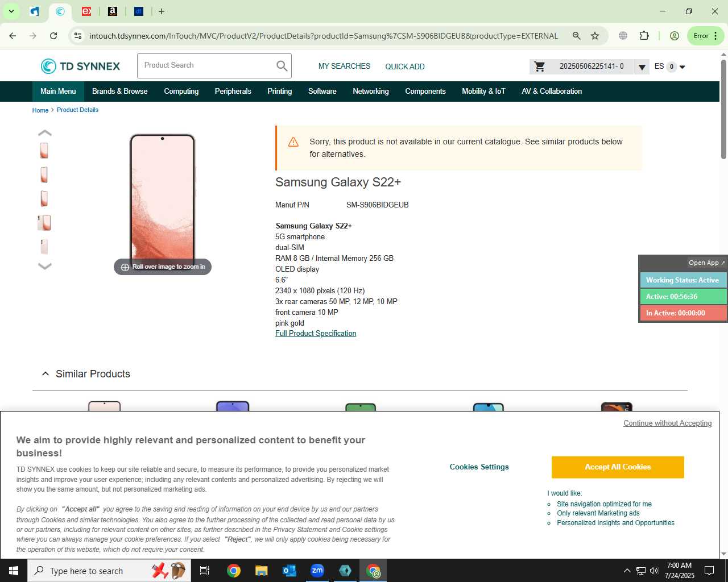Switch to the 'df' tab

pos(139,11)
